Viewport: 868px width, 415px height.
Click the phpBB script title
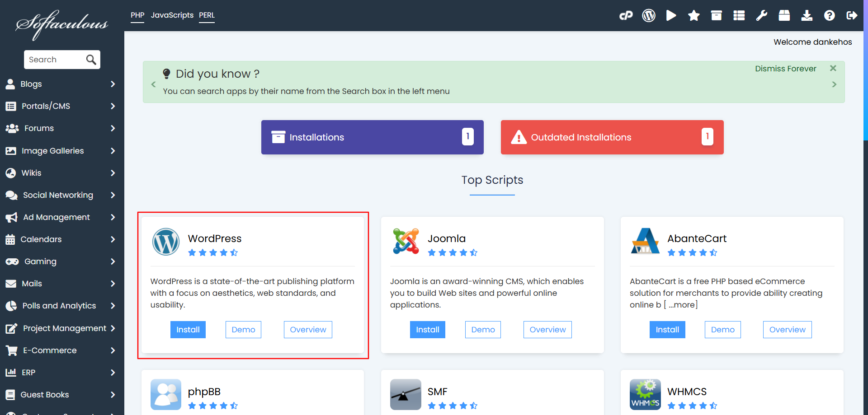click(204, 392)
